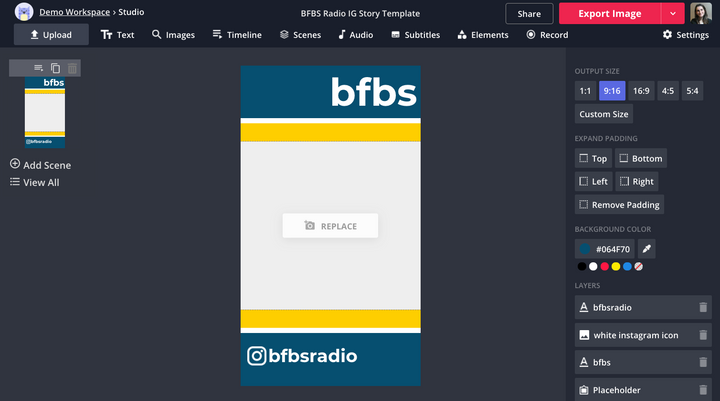Choose the yellow background swatch
This screenshot has width=720, height=401.
point(616,266)
